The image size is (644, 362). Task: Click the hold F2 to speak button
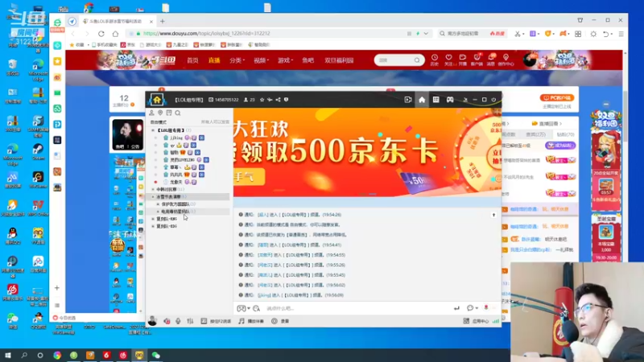tap(216, 321)
